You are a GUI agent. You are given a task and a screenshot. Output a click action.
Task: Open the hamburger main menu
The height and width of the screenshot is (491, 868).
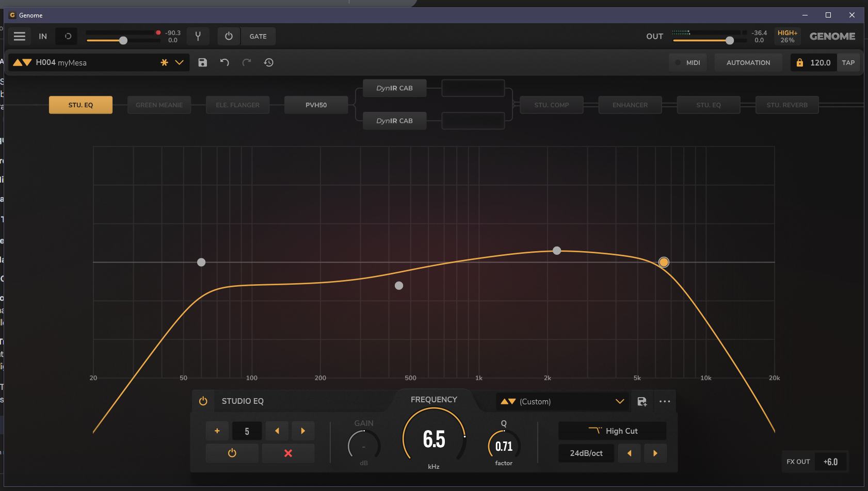click(x=20, y=36)
